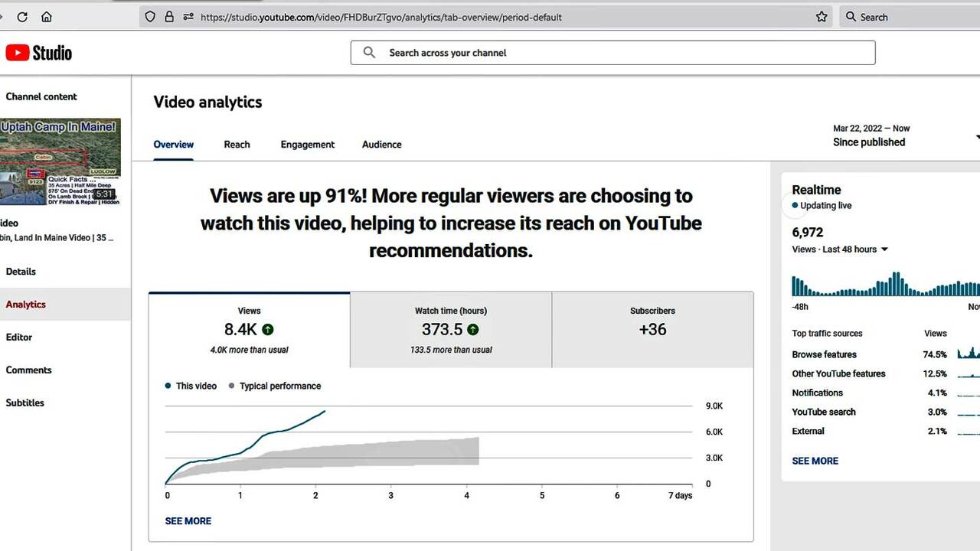Click the 74.5% Browse features value
This screenshot has width=980, height=551.
[x=935, y=354]
